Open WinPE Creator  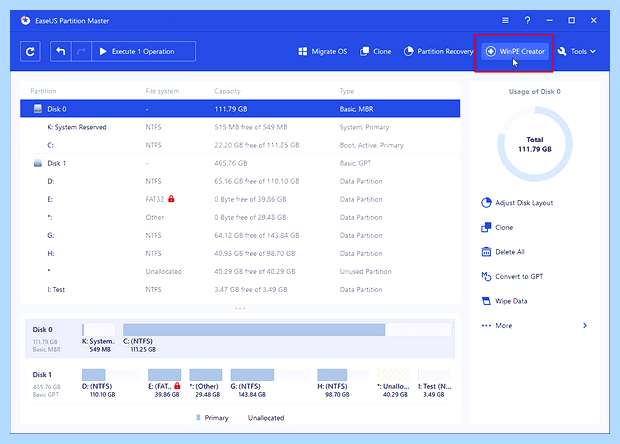point(515,51)
